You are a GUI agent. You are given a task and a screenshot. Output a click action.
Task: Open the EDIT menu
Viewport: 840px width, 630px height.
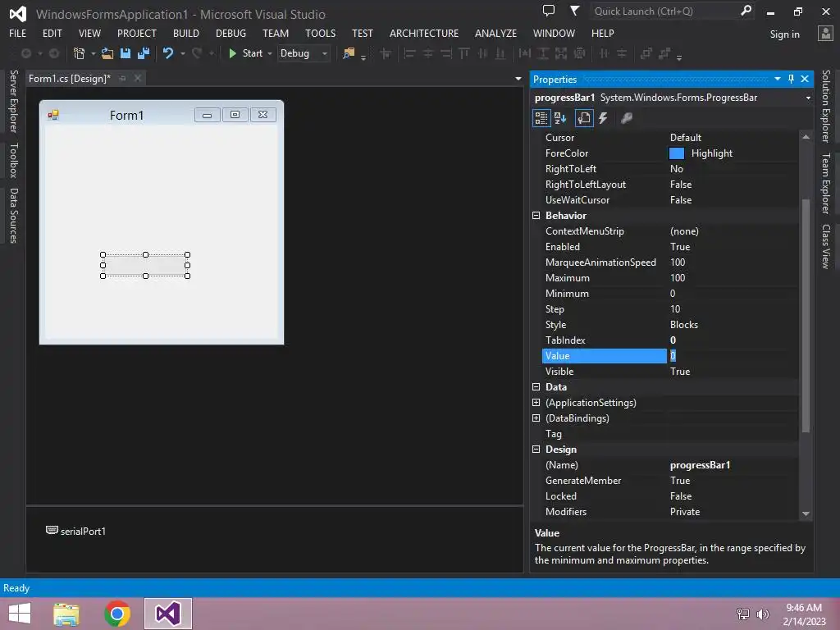pyautogui.click(x=52, y=33)
